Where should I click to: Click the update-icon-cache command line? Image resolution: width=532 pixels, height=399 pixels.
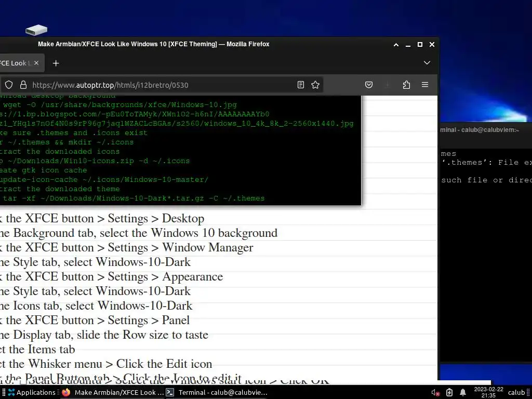104,179
